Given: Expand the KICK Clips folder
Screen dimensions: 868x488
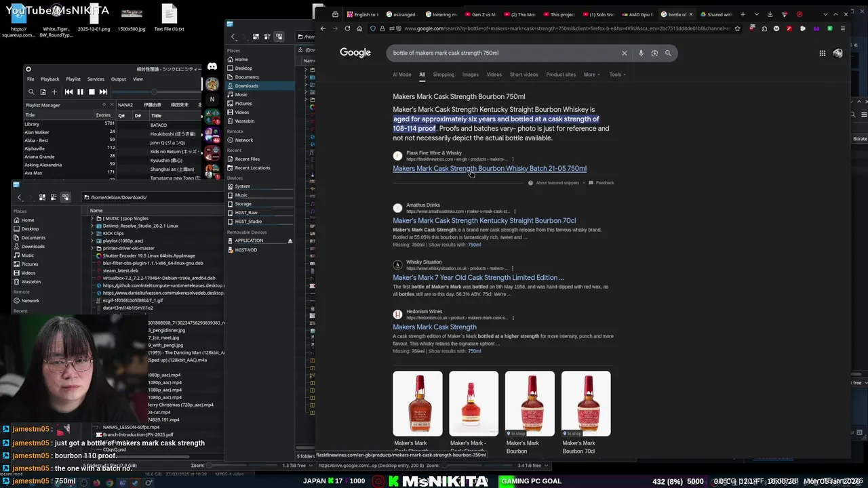Looking at the screenshot, I should (92, 233).
